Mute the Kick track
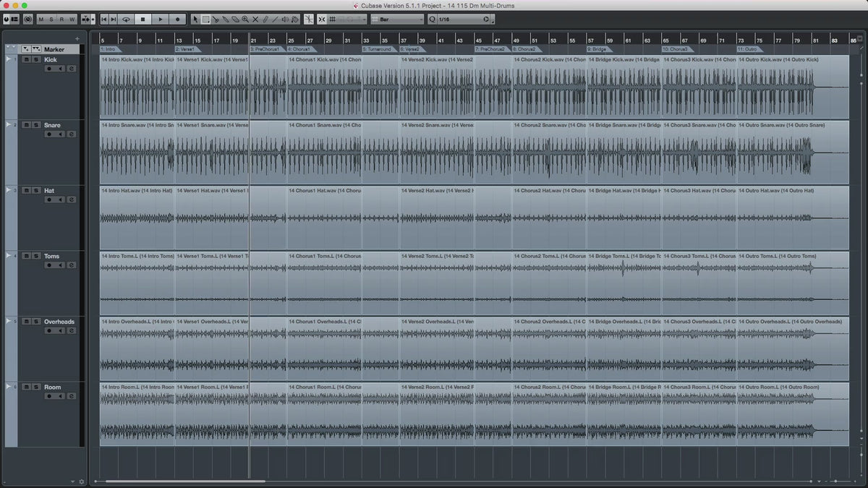 point(26,59)
